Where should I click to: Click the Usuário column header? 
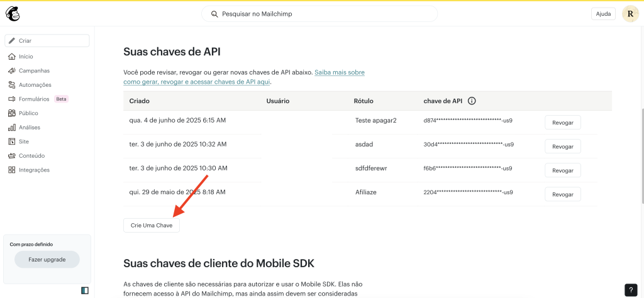[278, 101]
